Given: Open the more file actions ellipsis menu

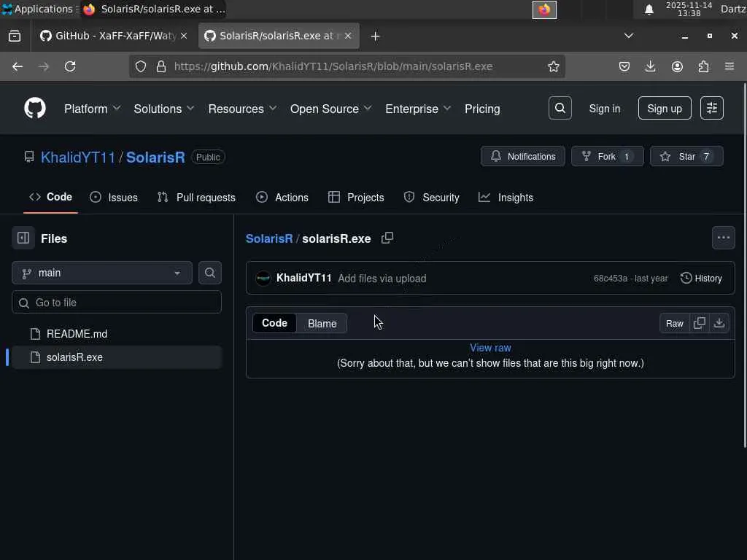Looking at the screenshot, I should click(x=723, y=238).
